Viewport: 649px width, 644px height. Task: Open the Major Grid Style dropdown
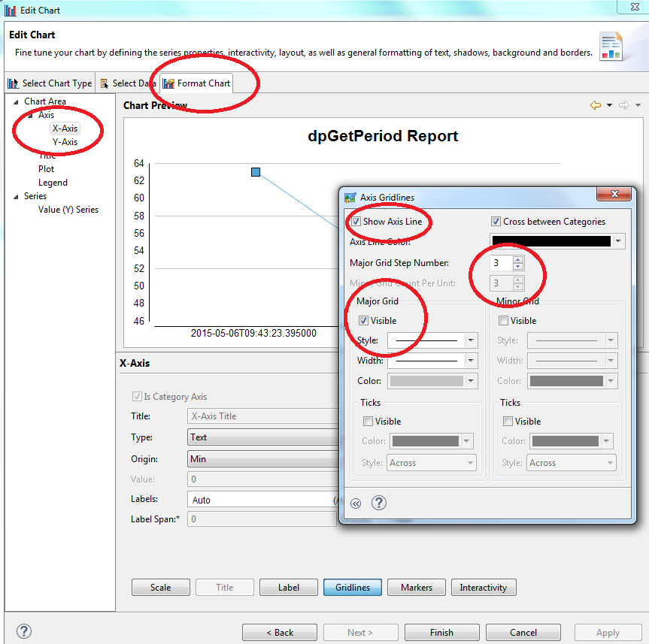(x=471, y=340)
